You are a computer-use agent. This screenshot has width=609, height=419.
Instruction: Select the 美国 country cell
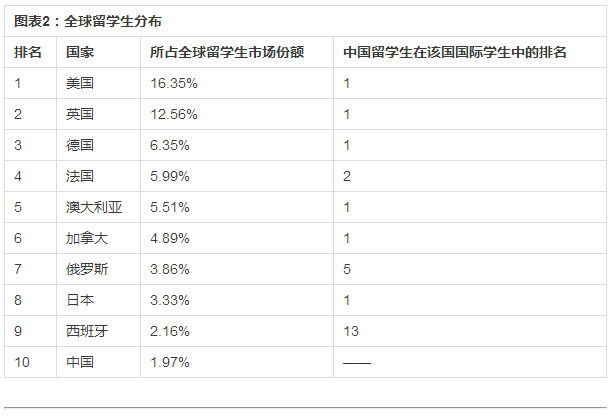(x=80, y=83)
